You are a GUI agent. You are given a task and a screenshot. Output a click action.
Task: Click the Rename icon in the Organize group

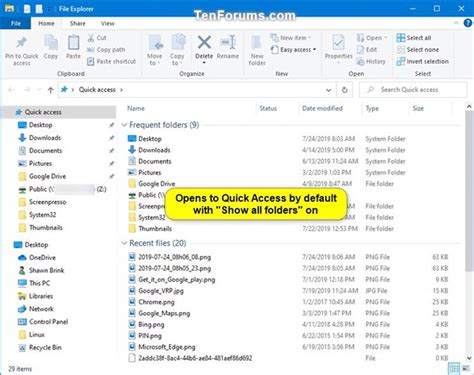coord(228,43)
